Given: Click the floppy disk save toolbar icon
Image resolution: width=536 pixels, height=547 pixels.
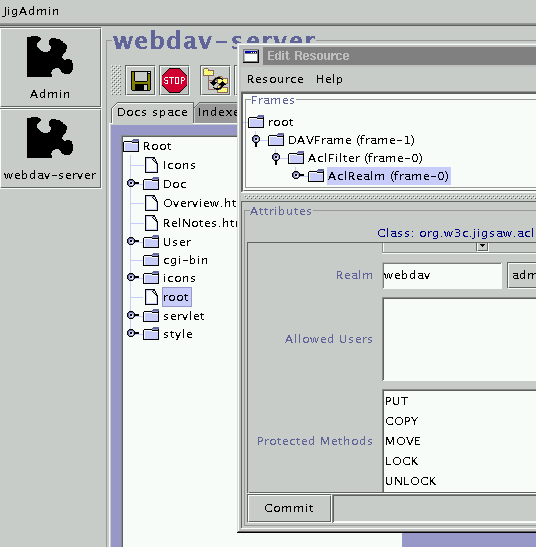Looking at the screenshot, I should [x=140, y=81].
